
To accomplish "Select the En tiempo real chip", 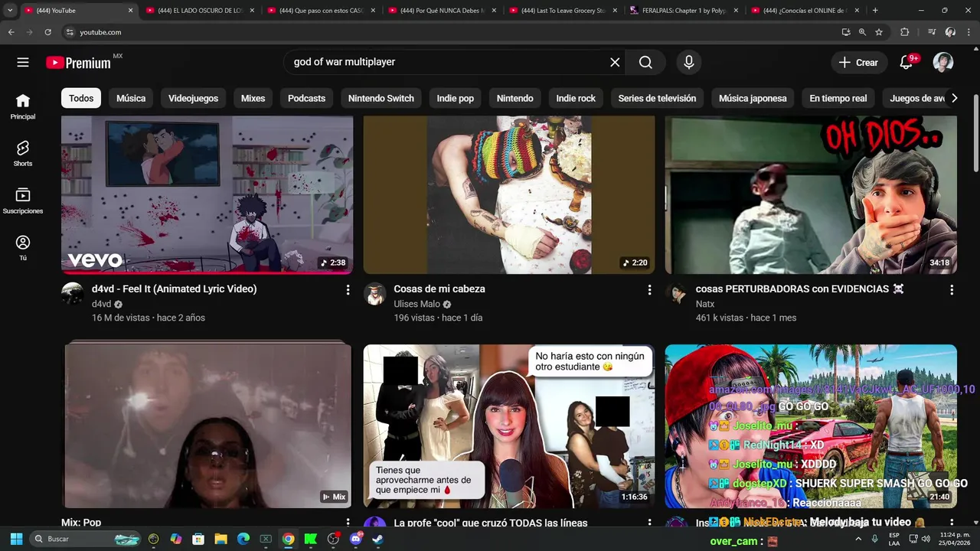I will pyautogui.click(x=838, y=98).
